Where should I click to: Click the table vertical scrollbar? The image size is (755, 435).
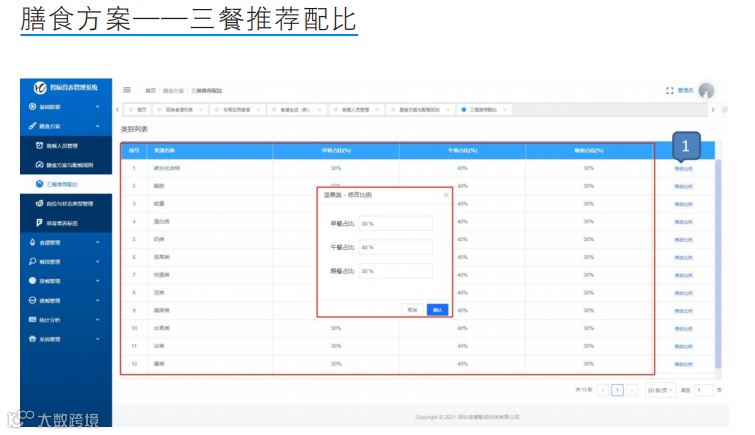tap(718, 264)
